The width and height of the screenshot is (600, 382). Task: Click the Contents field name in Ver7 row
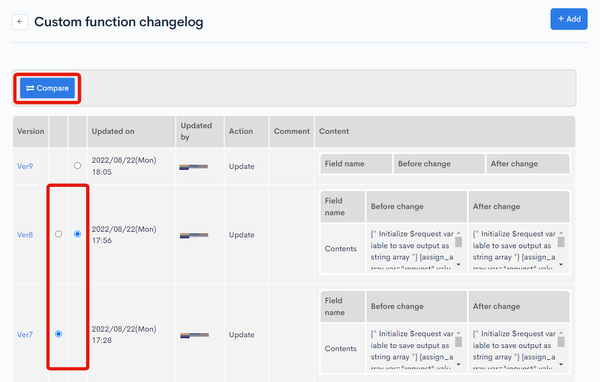coord(341,349)
